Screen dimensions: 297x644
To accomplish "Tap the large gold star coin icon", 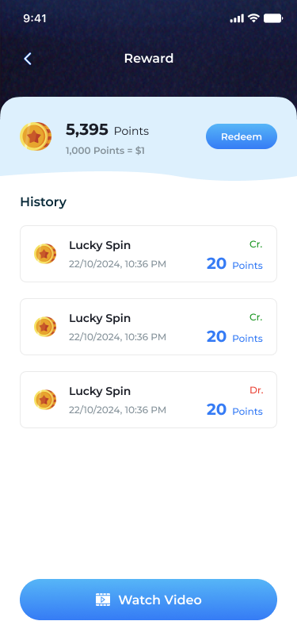I will click(36, 136).
